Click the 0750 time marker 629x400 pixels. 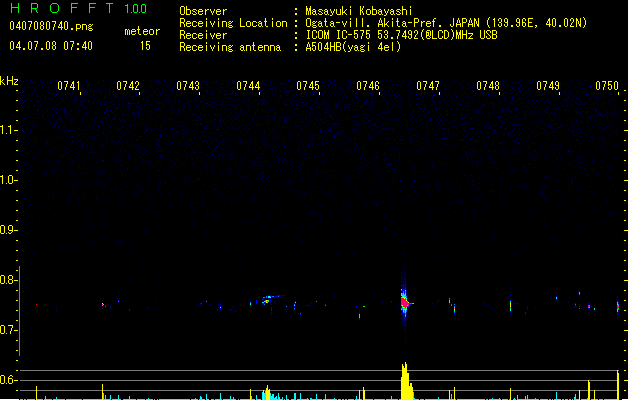point(608,86)
